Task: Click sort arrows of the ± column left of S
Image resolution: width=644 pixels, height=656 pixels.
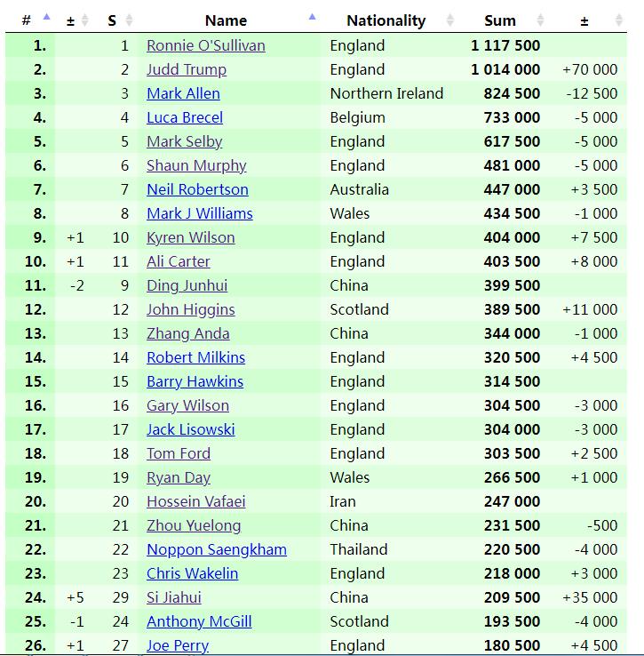Action: [84, 20]
